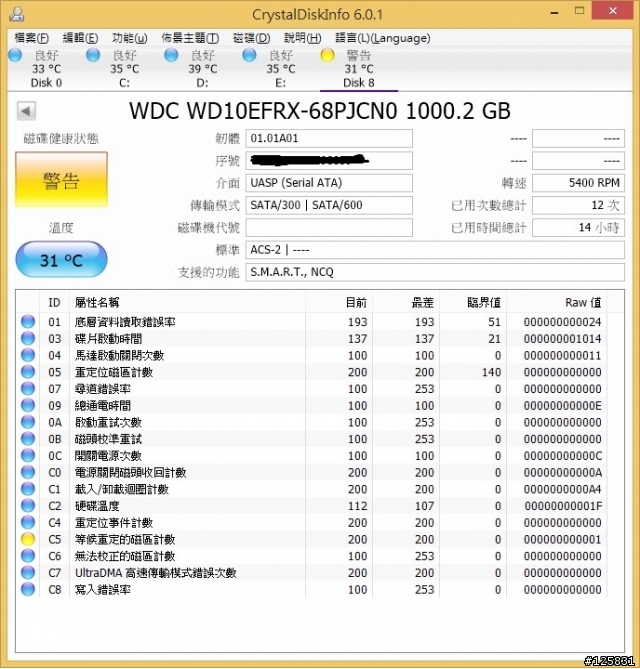
Task: Open the 語言(L)(Language) menu
Action: (383, 38)
